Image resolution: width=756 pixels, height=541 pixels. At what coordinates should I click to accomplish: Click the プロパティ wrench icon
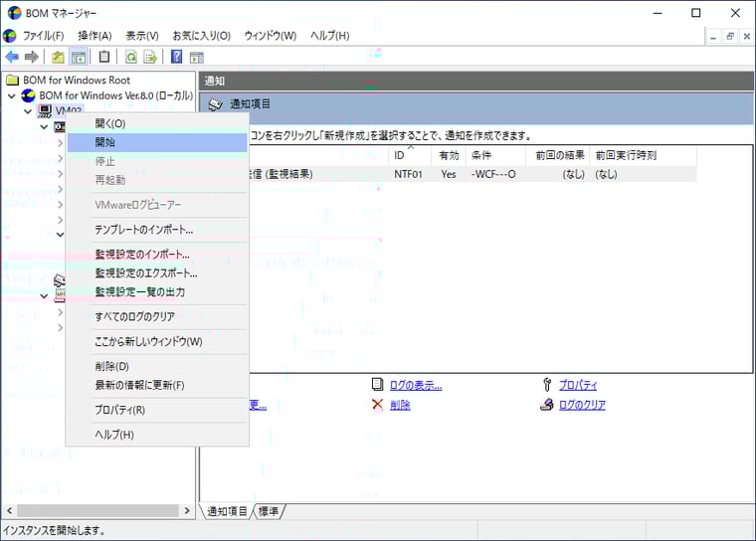pos(547,384)
